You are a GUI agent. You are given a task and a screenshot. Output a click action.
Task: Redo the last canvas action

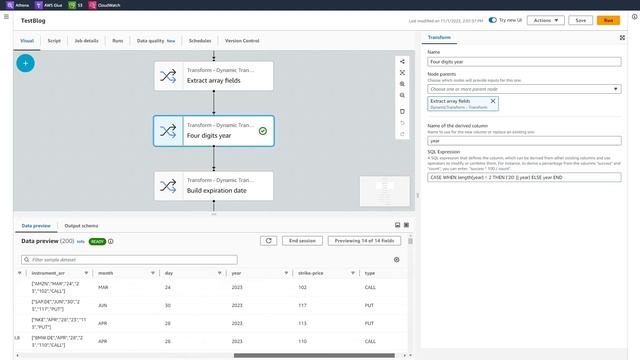402,134
